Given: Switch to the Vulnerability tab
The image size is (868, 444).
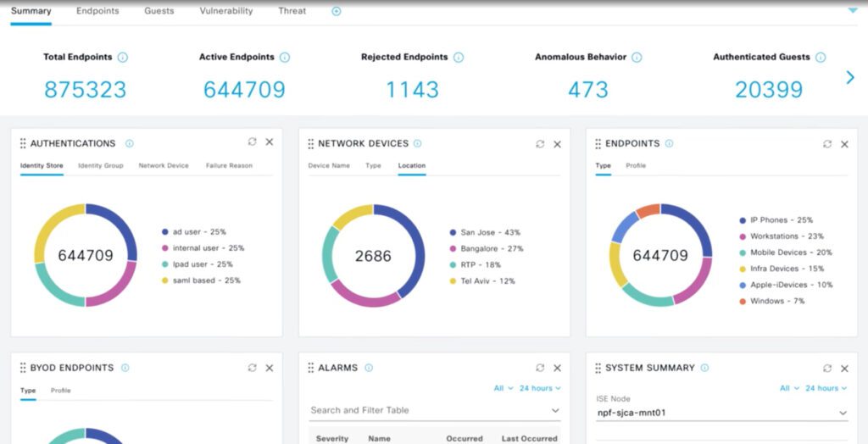Looking at the screenshot, I should coord(225,10).
